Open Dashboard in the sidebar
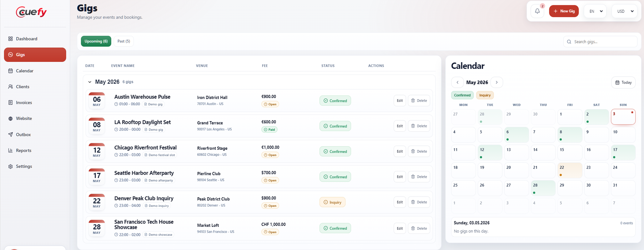 coord(35,39)
